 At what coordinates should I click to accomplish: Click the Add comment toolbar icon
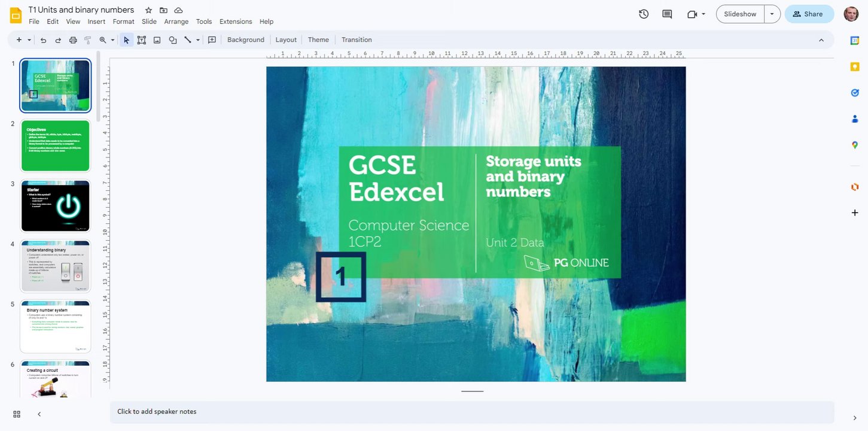point(212,40)
